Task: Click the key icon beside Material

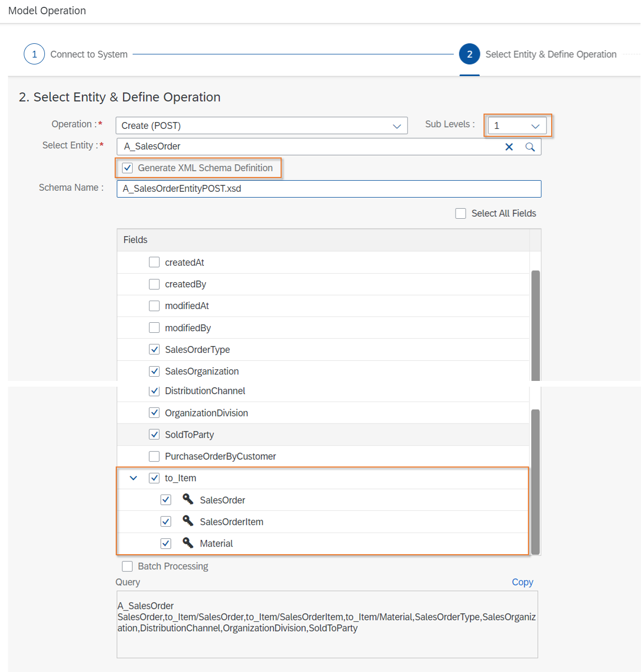Action: (x=188, y=543)
